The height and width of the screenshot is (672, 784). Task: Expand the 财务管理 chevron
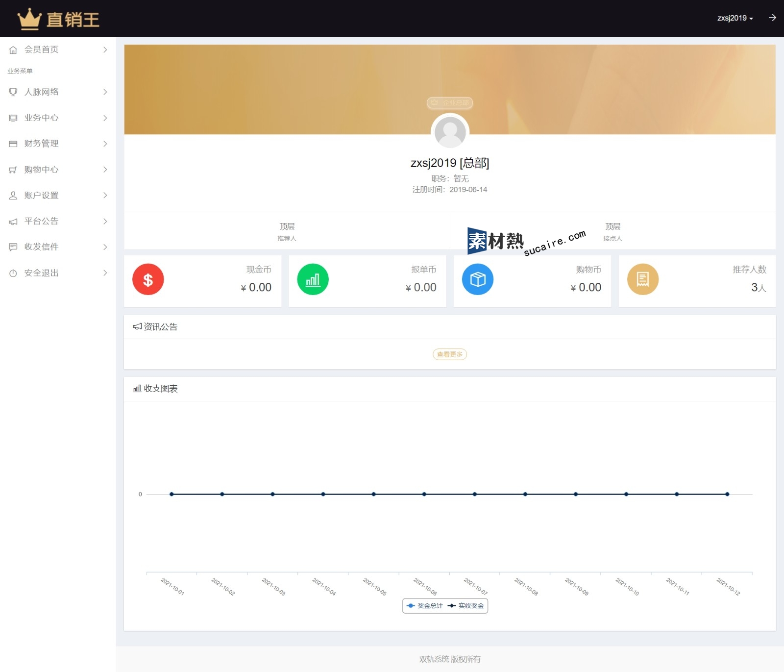[105, 144]
